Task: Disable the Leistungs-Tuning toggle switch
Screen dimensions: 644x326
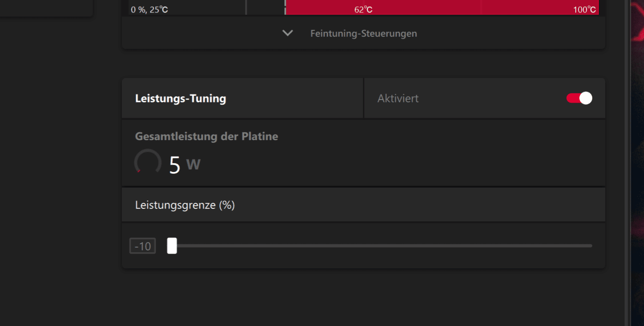Action: [x=579, y=98]
